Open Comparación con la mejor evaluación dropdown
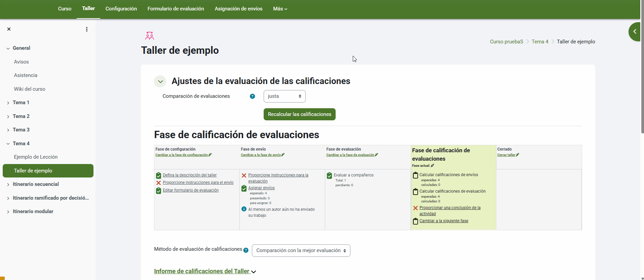Viewport: 644px width, 280px height. 301,251
